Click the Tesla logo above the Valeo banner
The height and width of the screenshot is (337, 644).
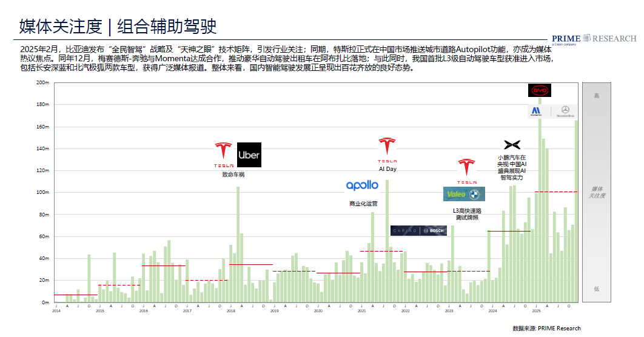pyautogui.click(x=466, y=171)
